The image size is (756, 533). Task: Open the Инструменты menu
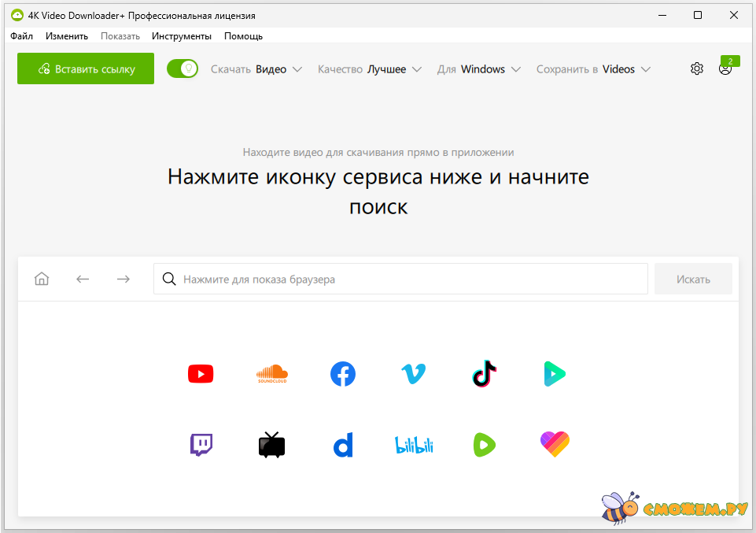click(x=181, y=36)
